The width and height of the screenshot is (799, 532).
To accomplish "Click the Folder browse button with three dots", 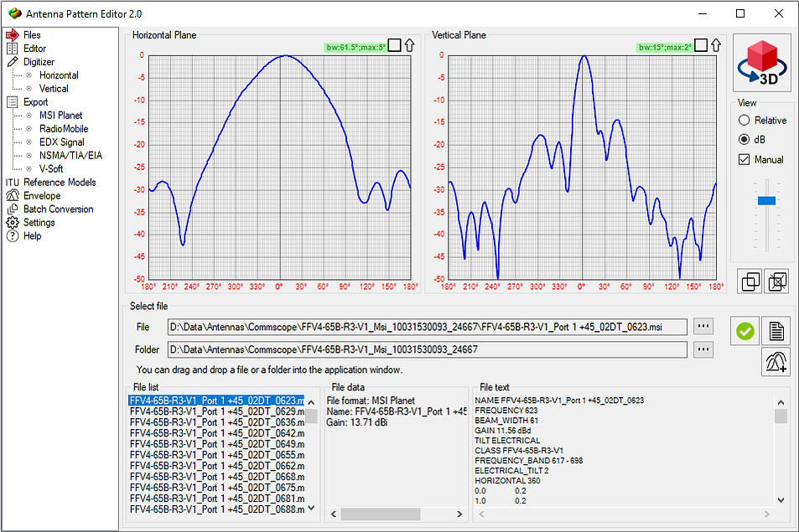I will point(703,349).
